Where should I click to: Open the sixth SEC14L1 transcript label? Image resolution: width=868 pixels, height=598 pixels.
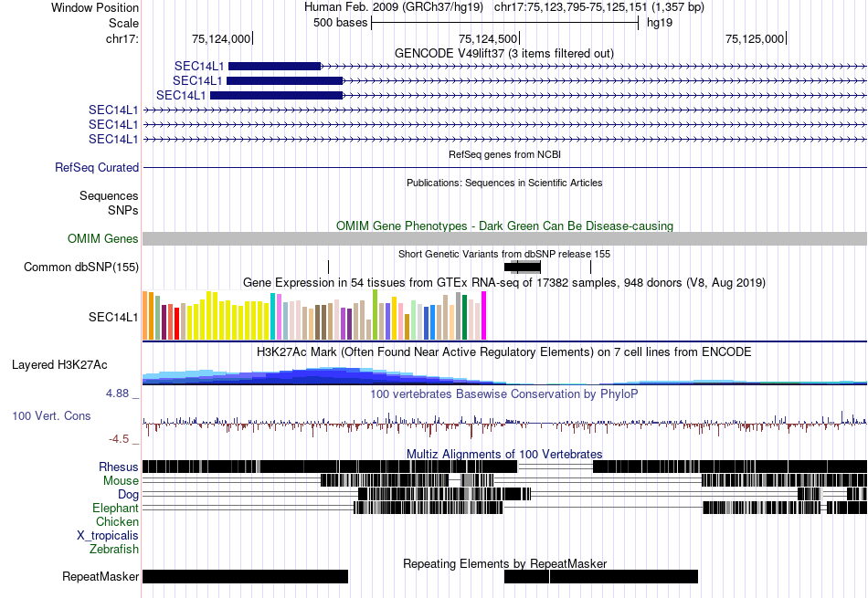(113, 139)
